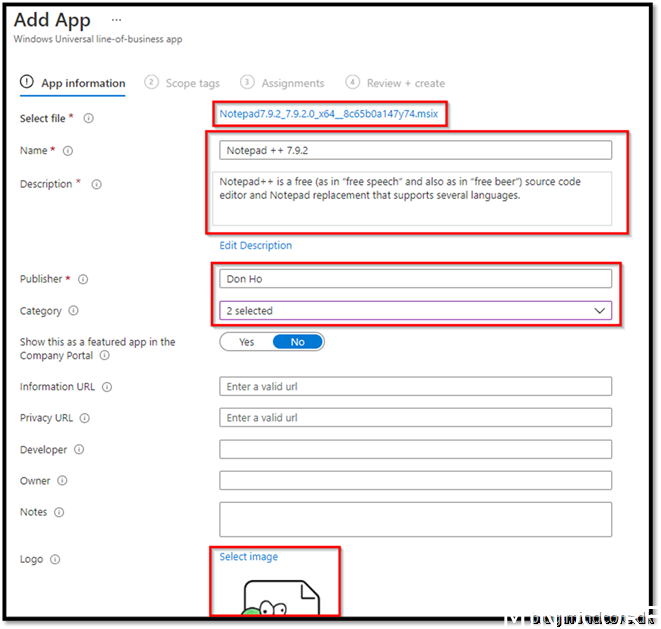Click the Notepad msix file link

click(329, 114)
